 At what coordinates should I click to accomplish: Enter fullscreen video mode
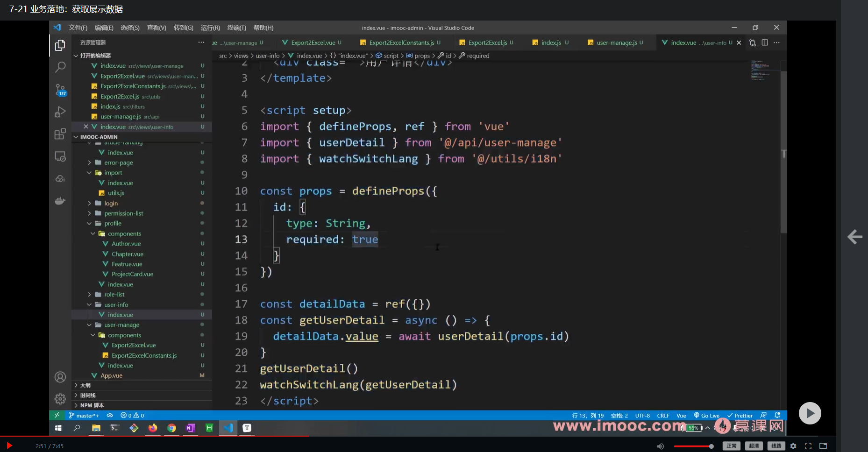(808, 446)
